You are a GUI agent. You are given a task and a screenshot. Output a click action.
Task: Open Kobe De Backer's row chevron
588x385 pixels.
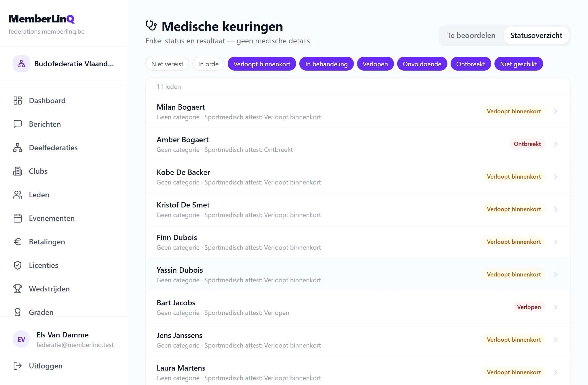click(556, 177)
